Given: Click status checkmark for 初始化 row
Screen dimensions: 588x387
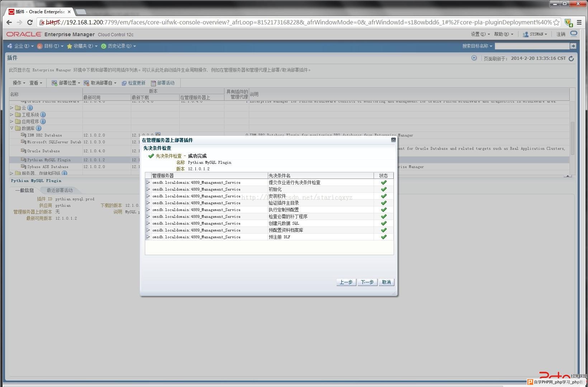Looking at the screenshot, I should 384,189.
